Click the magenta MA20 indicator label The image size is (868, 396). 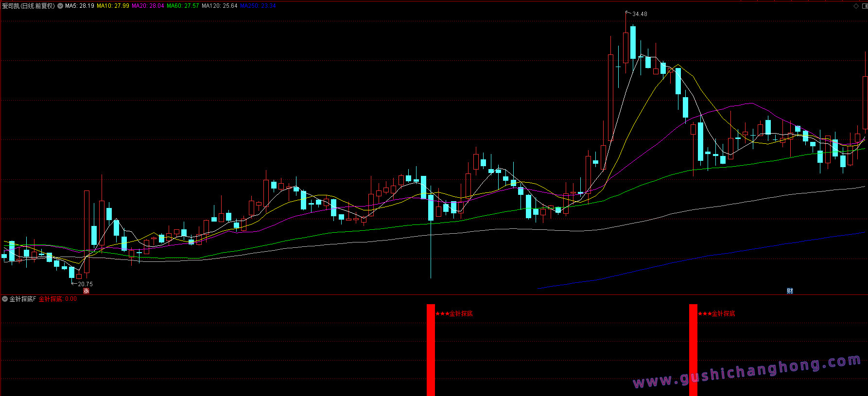[148, 6]
